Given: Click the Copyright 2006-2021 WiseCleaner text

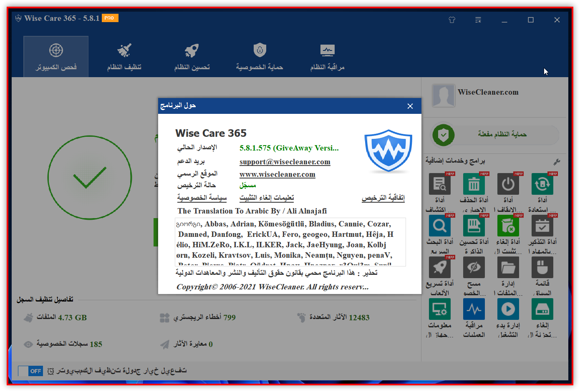Looking at the screenshot, I should [272, 287].
